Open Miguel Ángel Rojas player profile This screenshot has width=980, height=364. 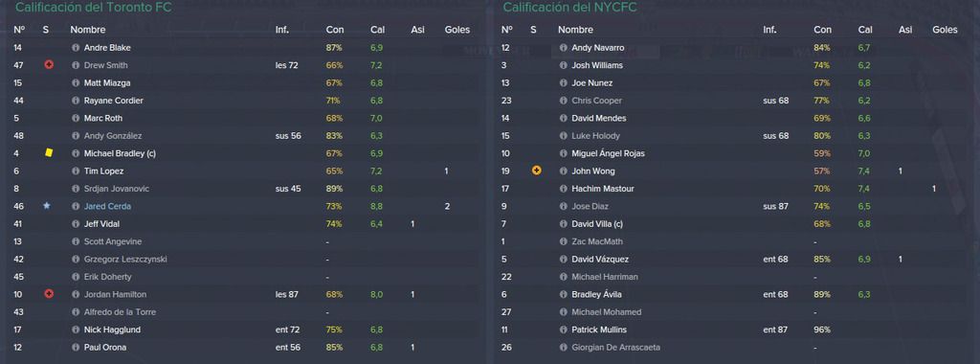tap(608, 154)
